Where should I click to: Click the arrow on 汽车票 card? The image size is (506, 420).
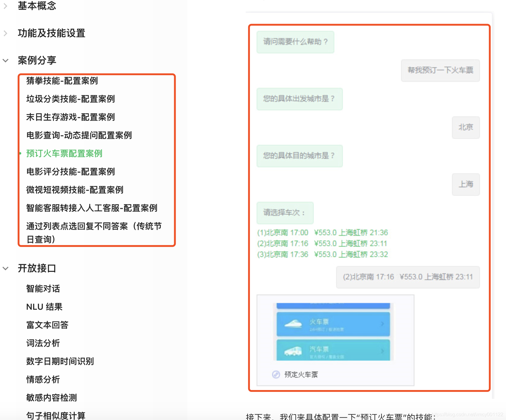383,351
